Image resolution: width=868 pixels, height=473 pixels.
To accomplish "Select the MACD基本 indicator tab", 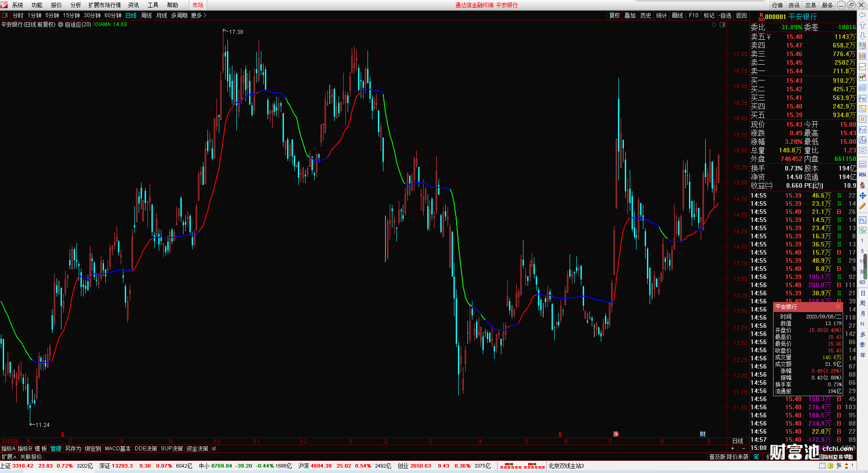I will [118, 449].
